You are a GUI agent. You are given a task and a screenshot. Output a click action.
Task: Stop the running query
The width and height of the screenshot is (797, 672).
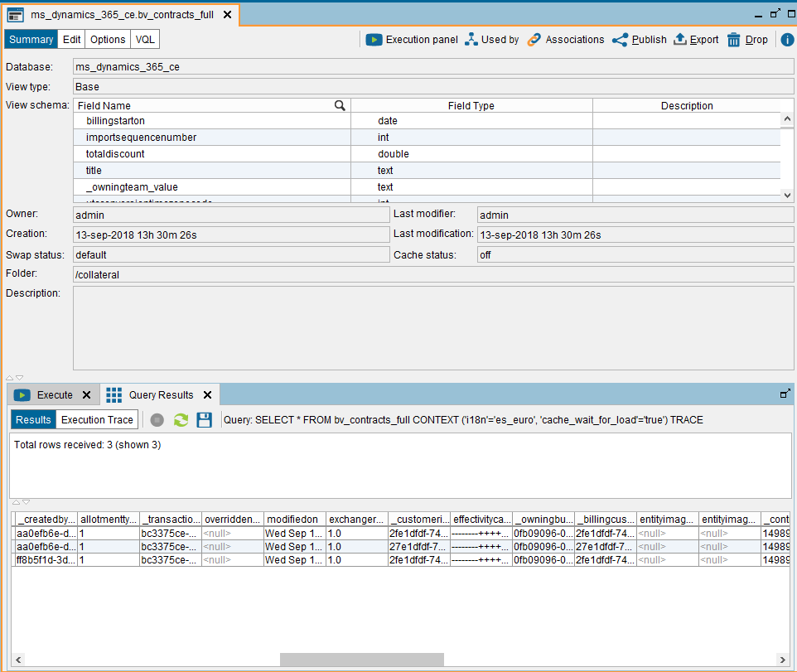point(157,420)
